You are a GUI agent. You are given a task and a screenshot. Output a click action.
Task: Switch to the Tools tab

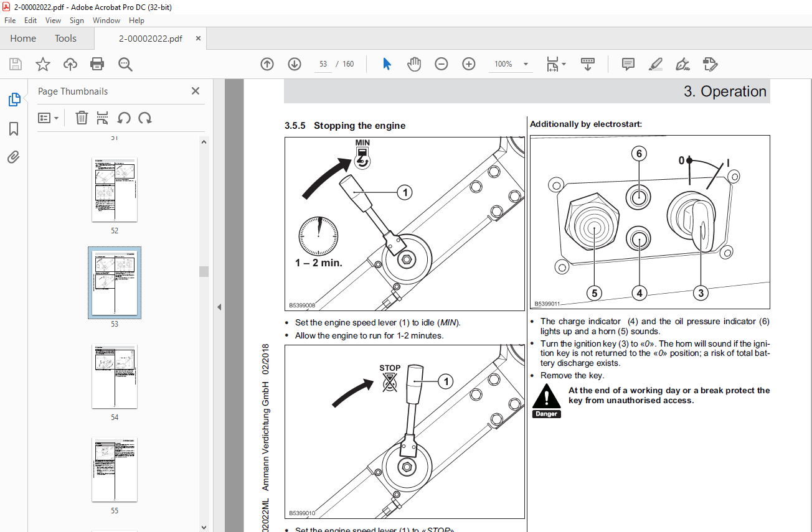tap(65, 39)
